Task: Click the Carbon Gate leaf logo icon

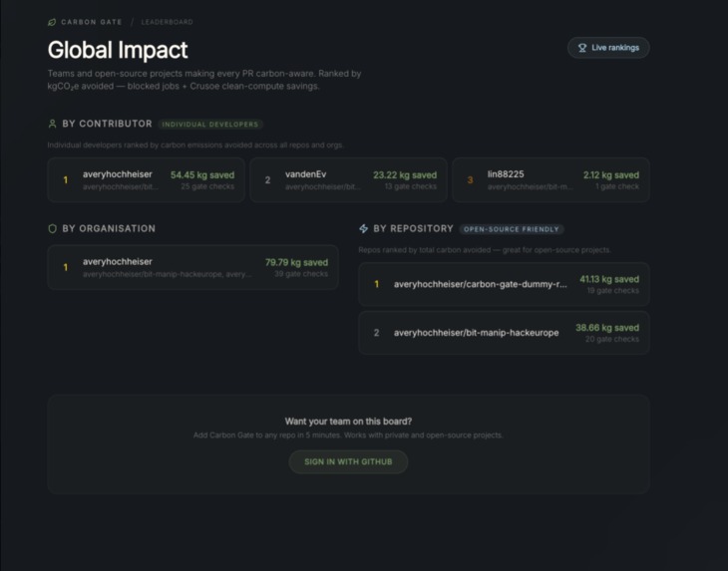Action: pyautogui.click(x=52, y=22)
